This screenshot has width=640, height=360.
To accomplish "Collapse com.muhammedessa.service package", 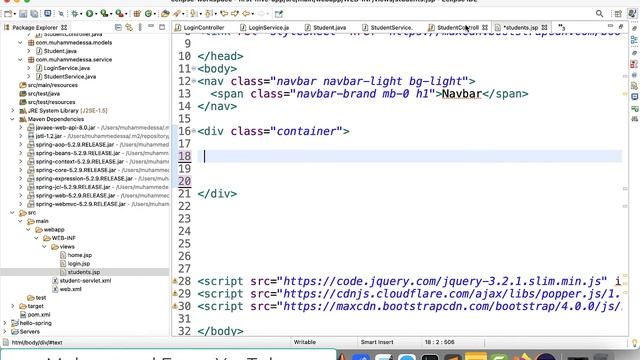I will click(x=20, y=60).
